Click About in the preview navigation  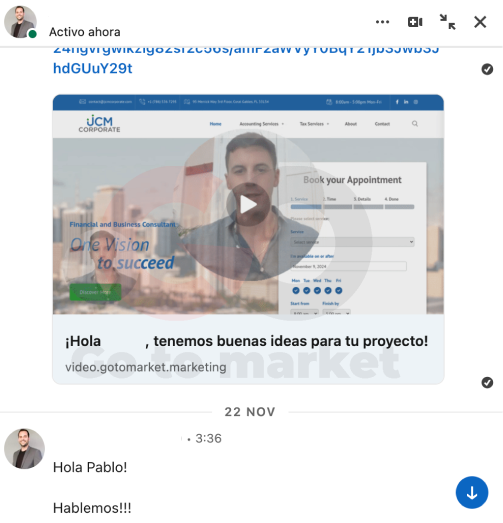click(x=351, y=124)
